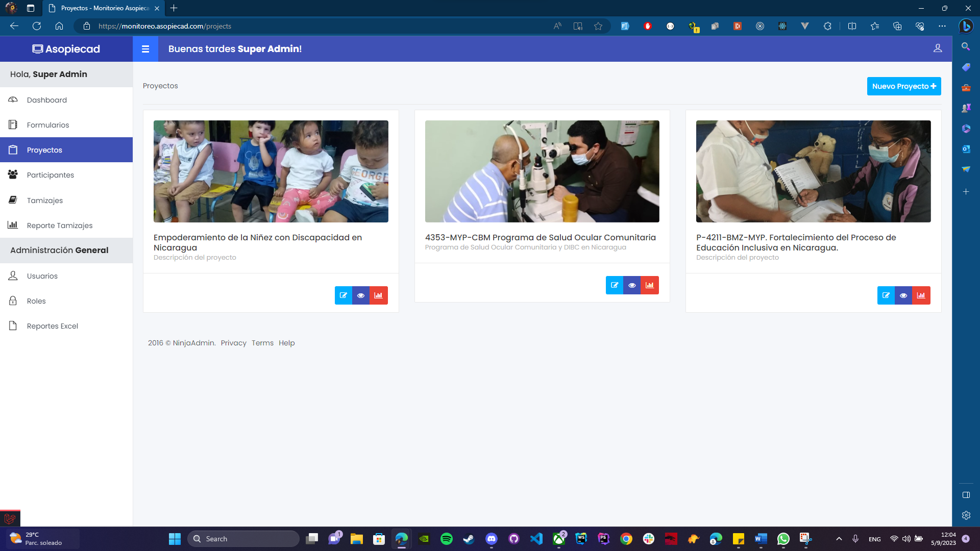Add this page to favorites star

598,26
